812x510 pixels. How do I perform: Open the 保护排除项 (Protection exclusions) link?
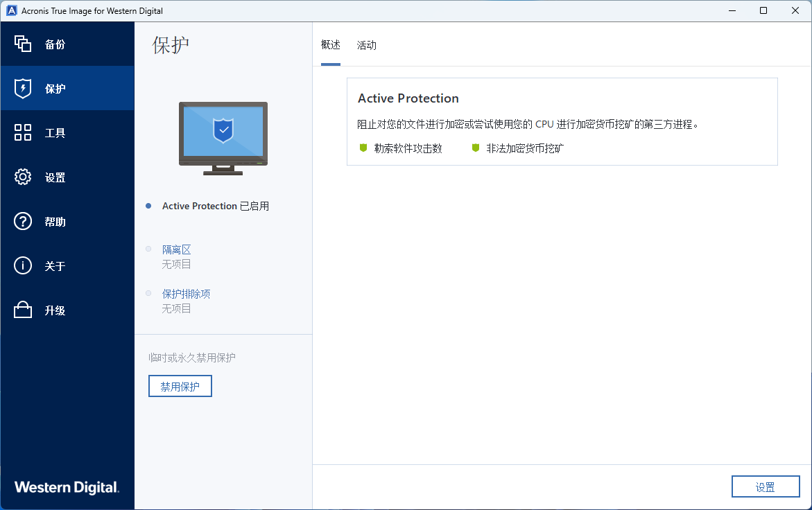[186, 294]
